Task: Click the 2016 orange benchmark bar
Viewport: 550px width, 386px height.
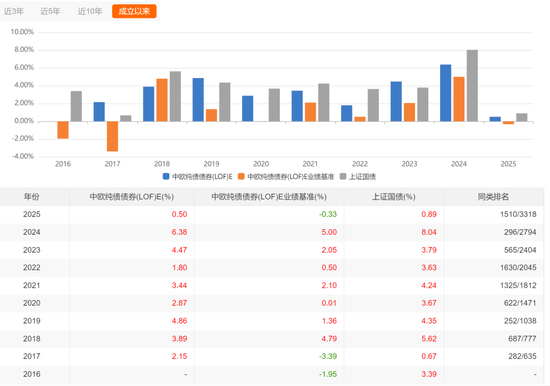Action: [x=63, y=130]
